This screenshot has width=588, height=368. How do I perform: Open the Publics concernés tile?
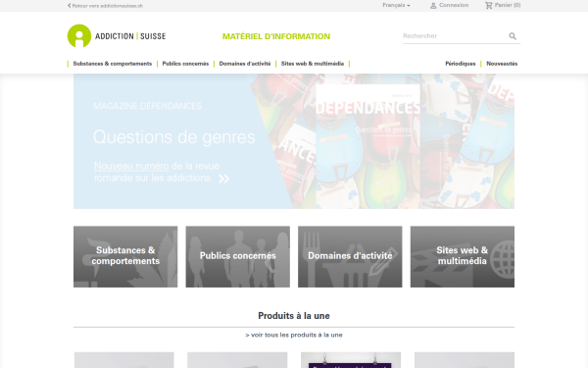[238, 257]
